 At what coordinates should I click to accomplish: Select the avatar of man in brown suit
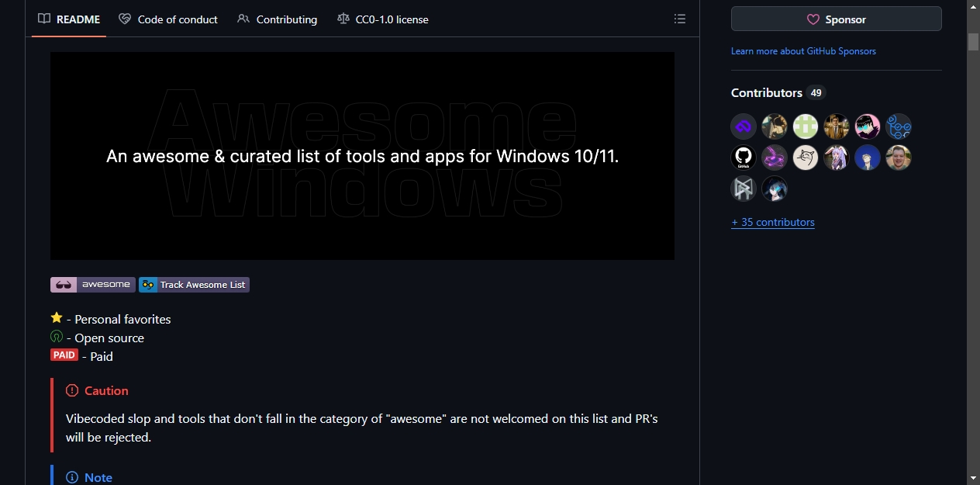837,126
